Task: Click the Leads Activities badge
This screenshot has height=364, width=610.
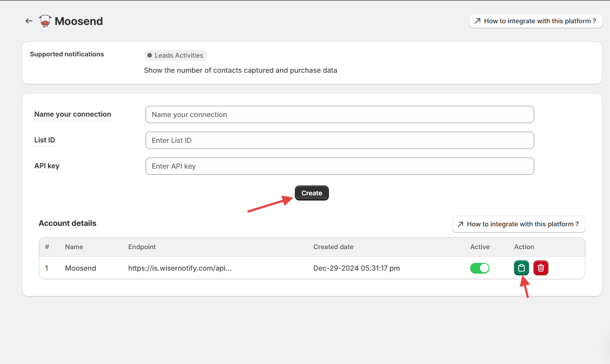Action: click(x=176, y=55)
